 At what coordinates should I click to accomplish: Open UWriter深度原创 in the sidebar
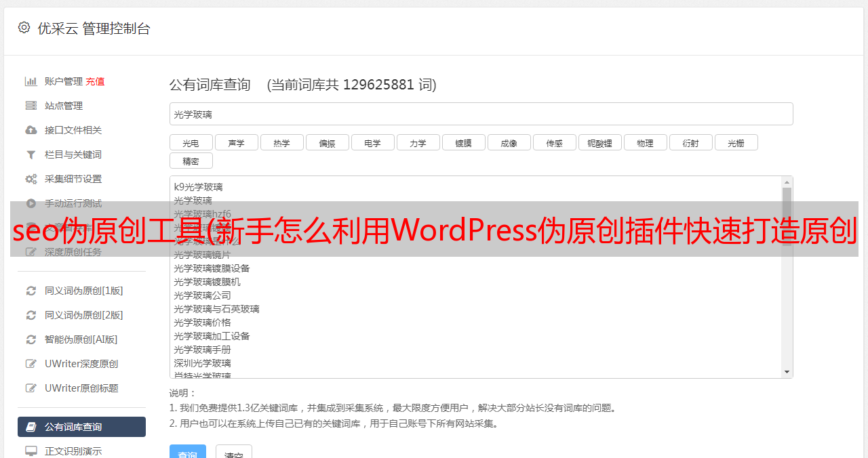pyautogui.click(x=81, y=364)
